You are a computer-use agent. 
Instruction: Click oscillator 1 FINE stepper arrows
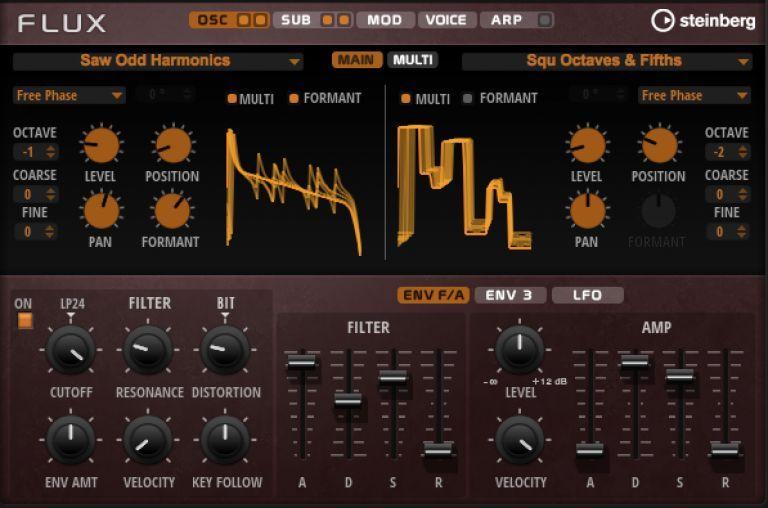(49, 232)
